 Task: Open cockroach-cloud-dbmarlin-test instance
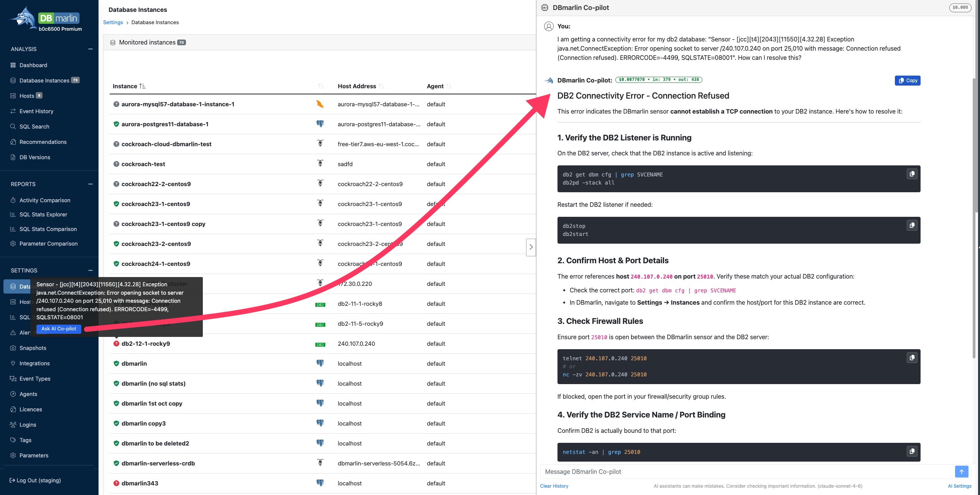pyautogui.click(x=166, y=144)
